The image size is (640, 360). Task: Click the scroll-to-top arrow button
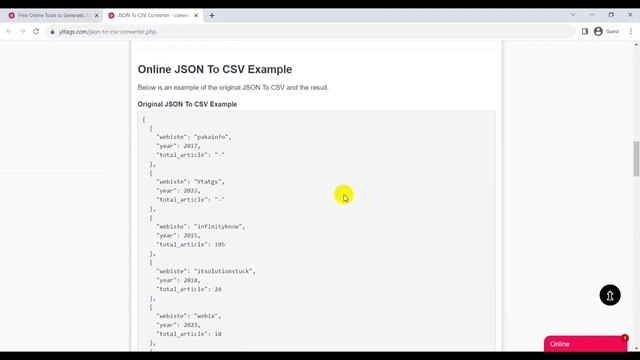click(610, 295)
